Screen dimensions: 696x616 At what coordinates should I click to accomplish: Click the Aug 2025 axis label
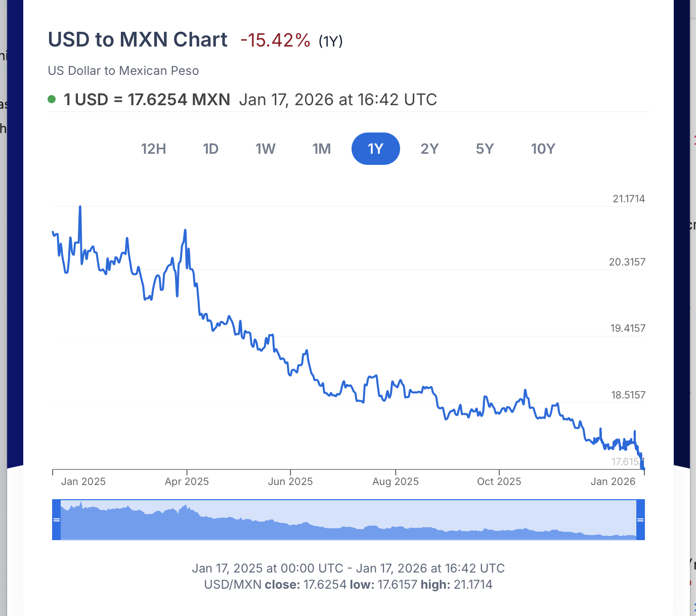coord(396,481)
